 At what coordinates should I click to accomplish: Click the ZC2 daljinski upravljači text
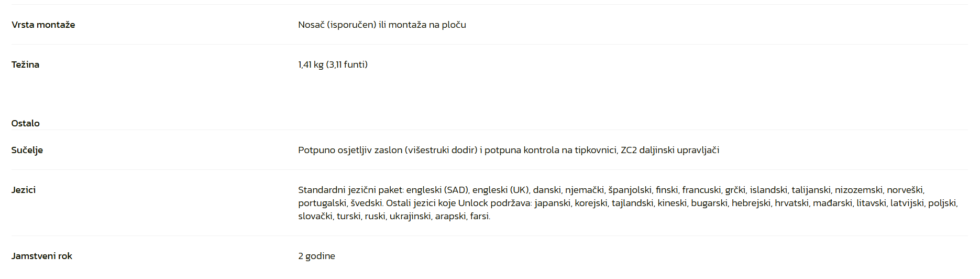click(670, 150)
